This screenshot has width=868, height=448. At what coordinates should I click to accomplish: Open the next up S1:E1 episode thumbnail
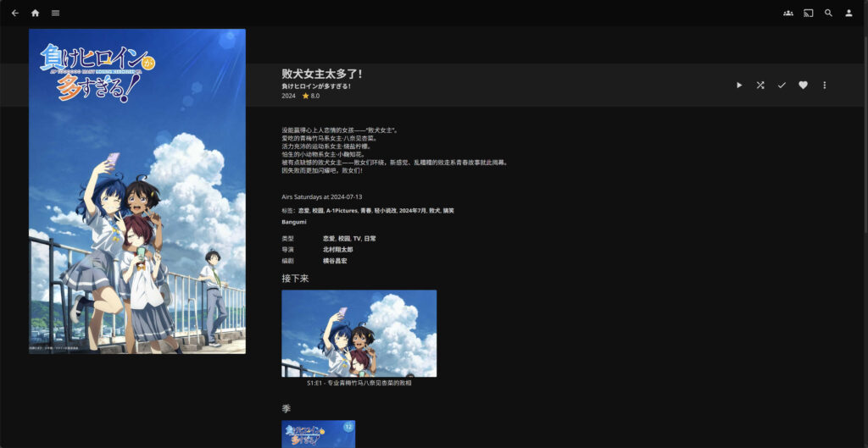[359, 333]
